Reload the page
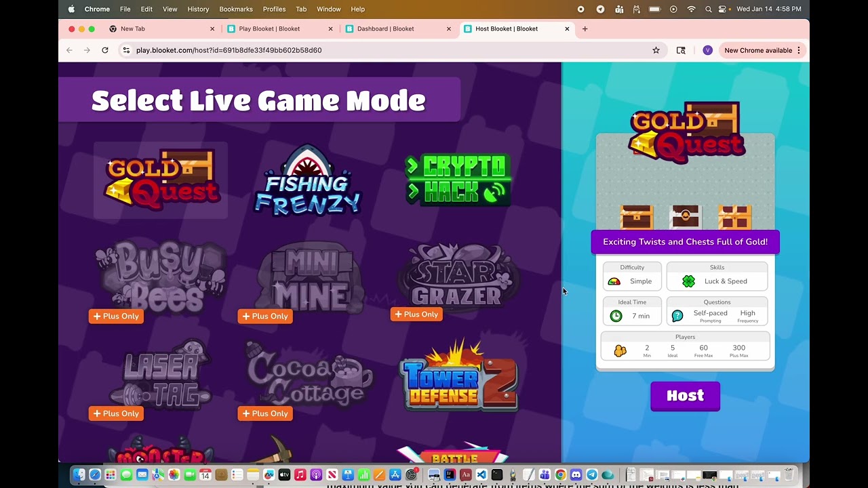868x488 pixels. click(x=105, y=50)
